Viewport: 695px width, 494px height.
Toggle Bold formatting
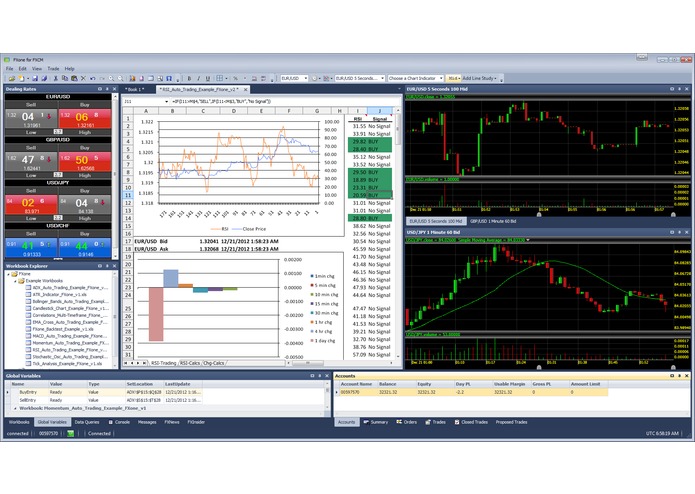coord(189,78)
